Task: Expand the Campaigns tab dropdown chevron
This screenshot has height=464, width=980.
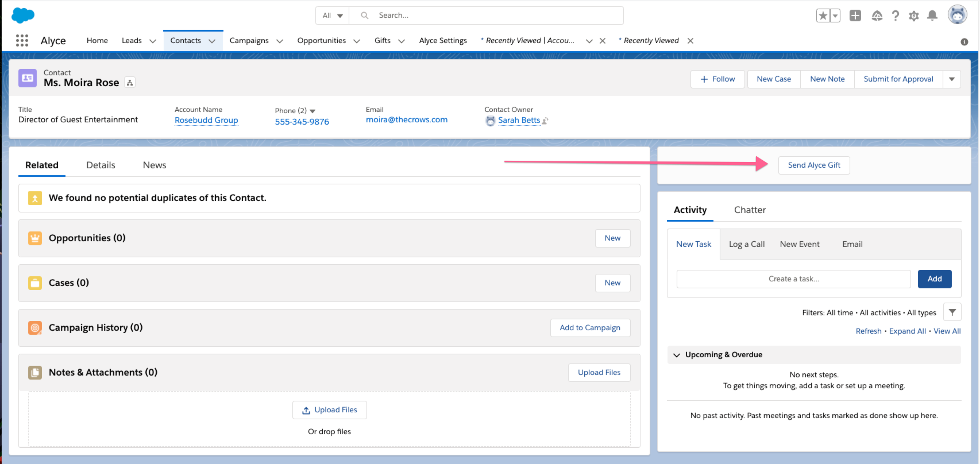Action: [x=280, y=41]
